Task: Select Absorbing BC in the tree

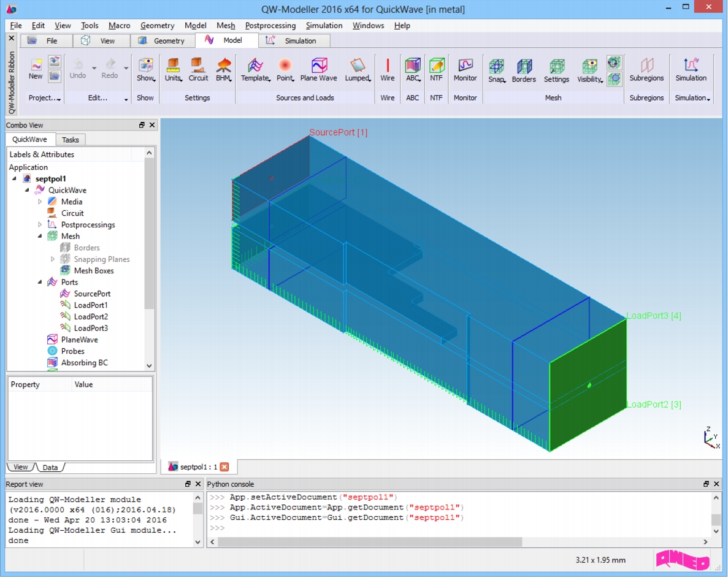Action: pyautogui.click(x=84, y=363)
